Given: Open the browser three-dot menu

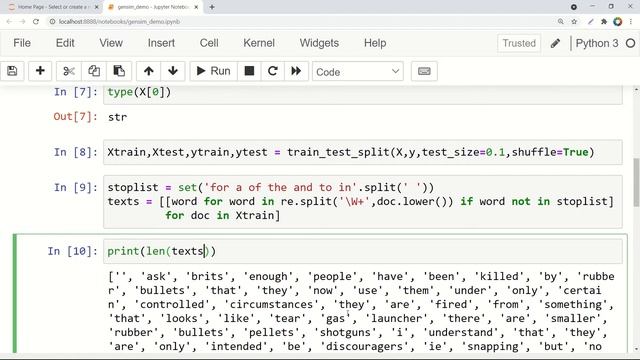Looking at the screenshot, I should click(631, 22).
